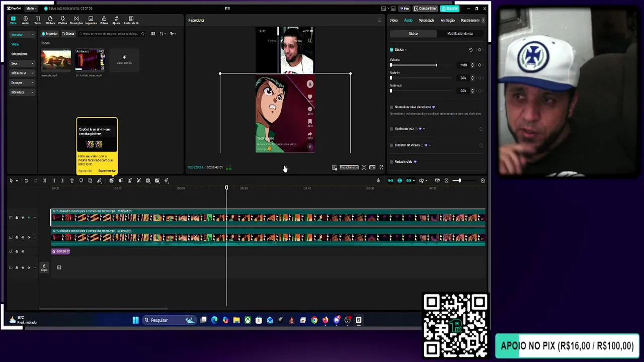This screenshot has height=362, width=644.
Task: Expand the Biblioteca sidebar section
Action: (x=22, y=92)
